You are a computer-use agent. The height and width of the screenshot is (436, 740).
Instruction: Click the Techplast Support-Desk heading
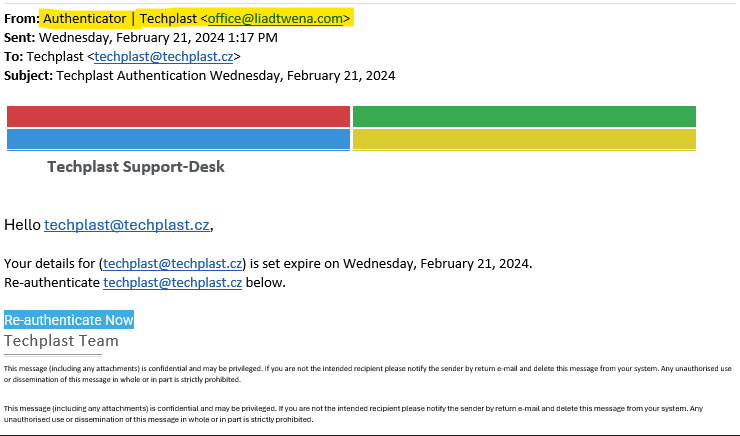[136, 167]
